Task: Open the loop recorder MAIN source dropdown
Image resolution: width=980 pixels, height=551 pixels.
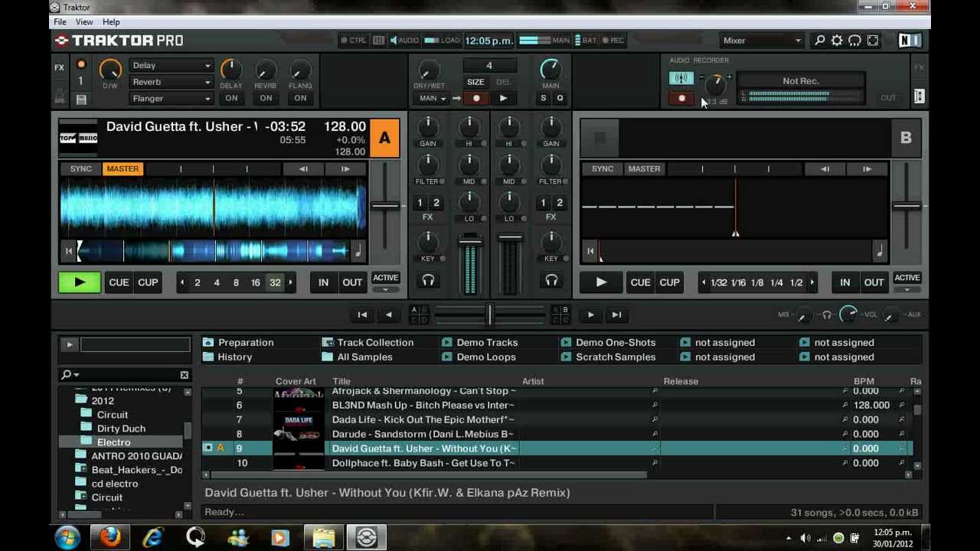Action: point(433,99)
